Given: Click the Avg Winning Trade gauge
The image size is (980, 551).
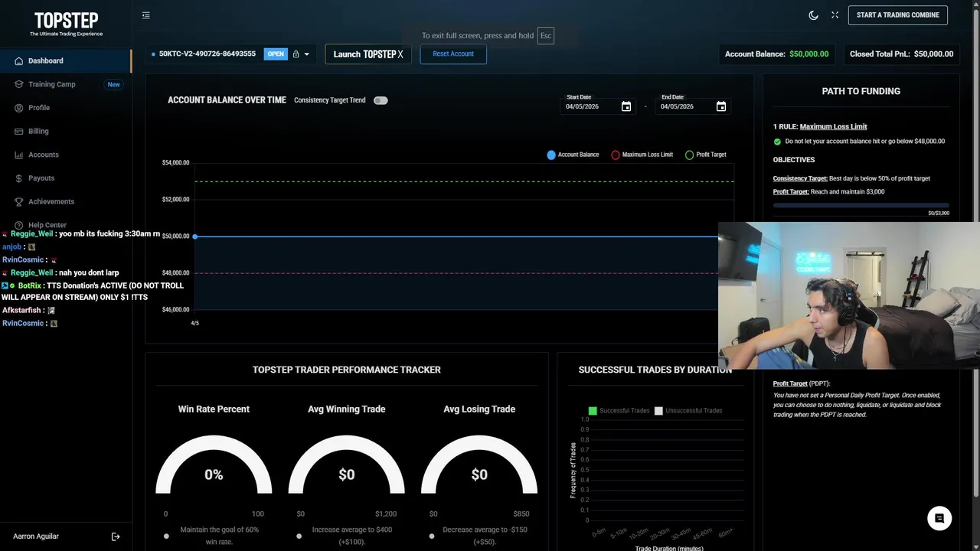Looking at the screenshot, I should click(x=346, y=466).
